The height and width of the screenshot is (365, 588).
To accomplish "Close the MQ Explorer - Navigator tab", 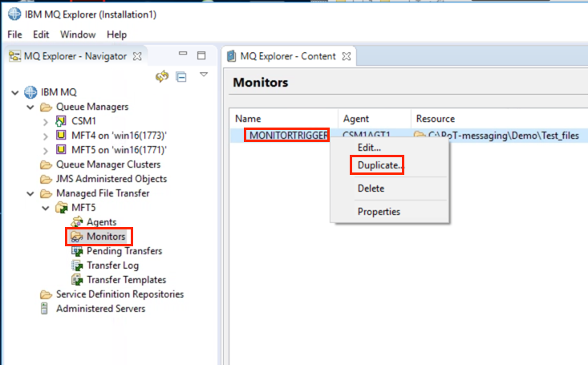I will pyautogui.click(x=138, y=56).
